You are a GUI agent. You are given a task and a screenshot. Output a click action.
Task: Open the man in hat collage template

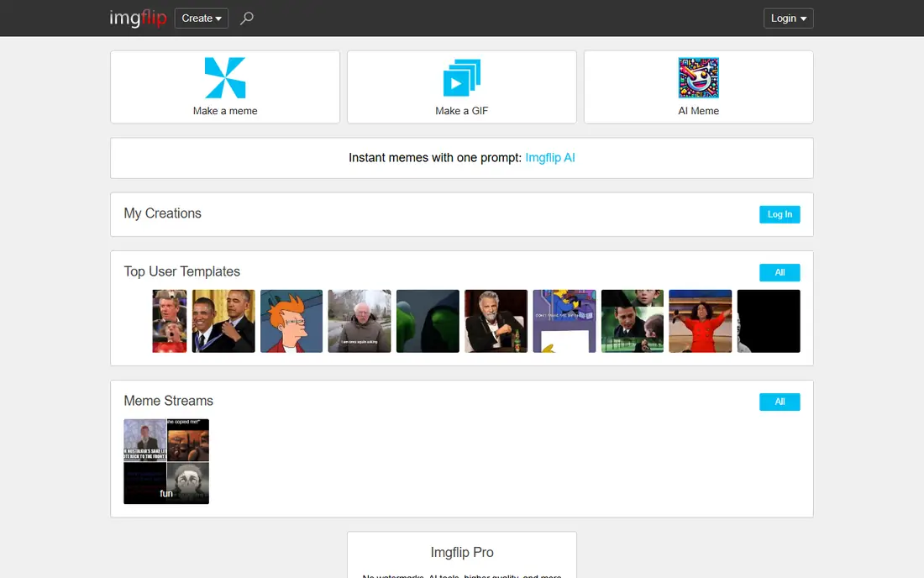coord(633,321)
